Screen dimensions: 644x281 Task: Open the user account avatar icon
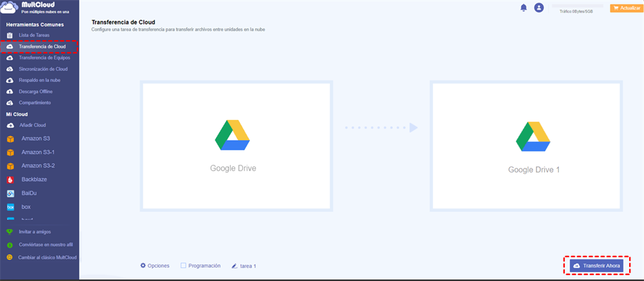pos(539,7)
